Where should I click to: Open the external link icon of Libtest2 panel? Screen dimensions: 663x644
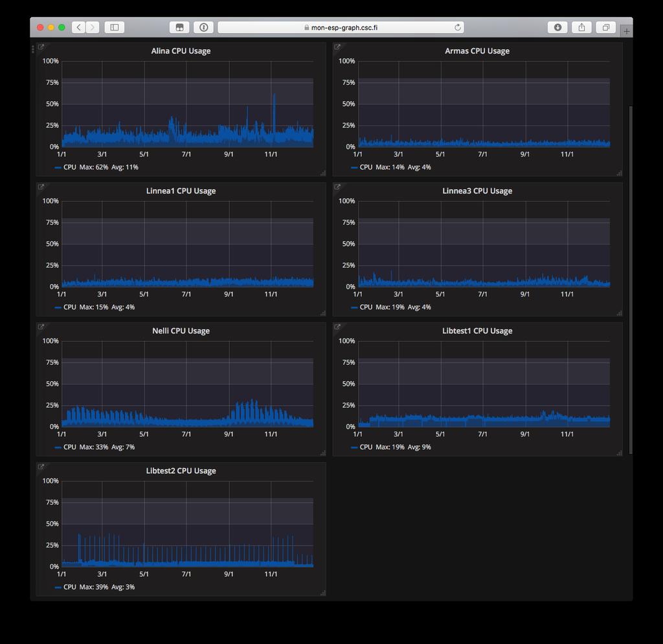pos(41,467)
